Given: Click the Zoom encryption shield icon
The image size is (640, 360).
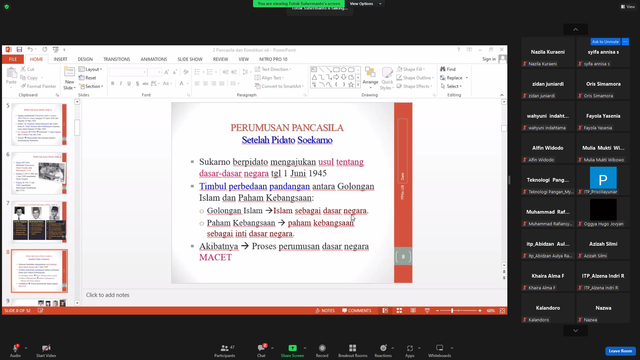Looking at the screenshot, I should 7,7.
